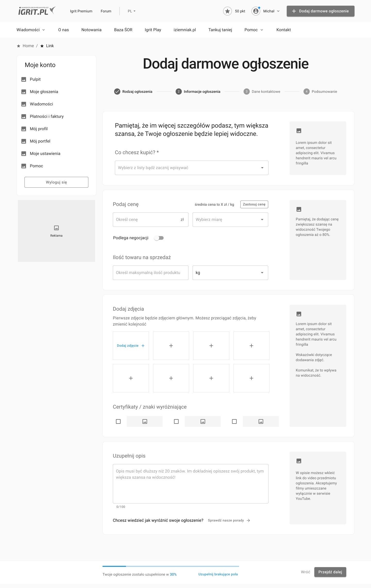The height and width of the screenshot is (588, 371).
Task: Click the Home breadcrumb star icon
Action: pyautogui.click(x=19, y=46)
